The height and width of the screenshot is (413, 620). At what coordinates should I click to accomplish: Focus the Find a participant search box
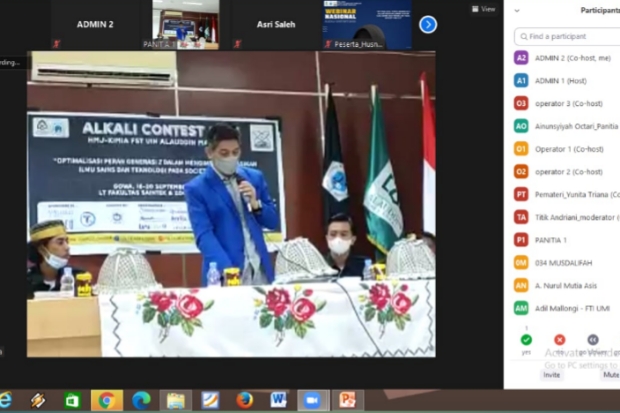(x=567, y=36)
